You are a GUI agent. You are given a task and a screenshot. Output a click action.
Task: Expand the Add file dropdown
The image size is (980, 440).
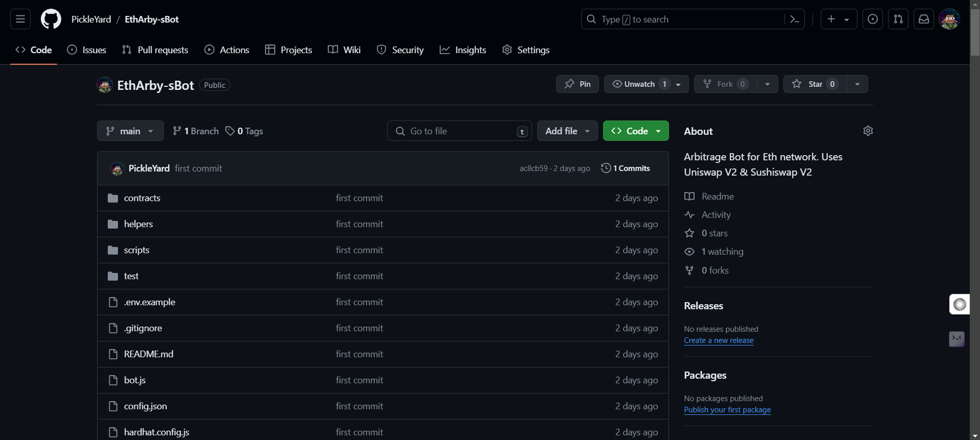coord(567,131)
